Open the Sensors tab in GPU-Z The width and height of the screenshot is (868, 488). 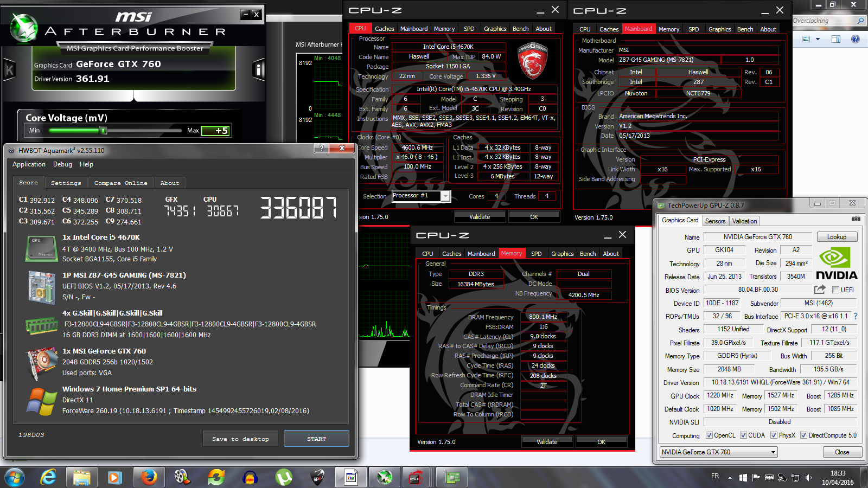pyautogui.click(x=715, y=221)
